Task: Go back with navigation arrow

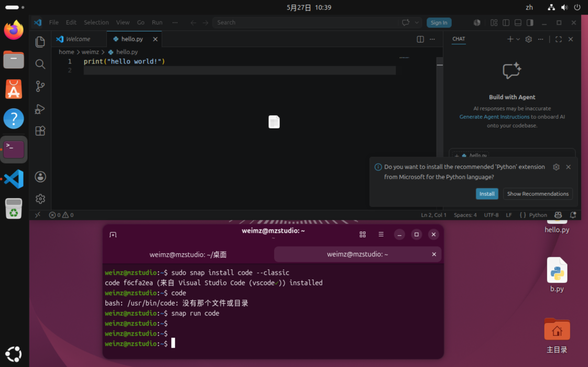Action: [193, 23]
